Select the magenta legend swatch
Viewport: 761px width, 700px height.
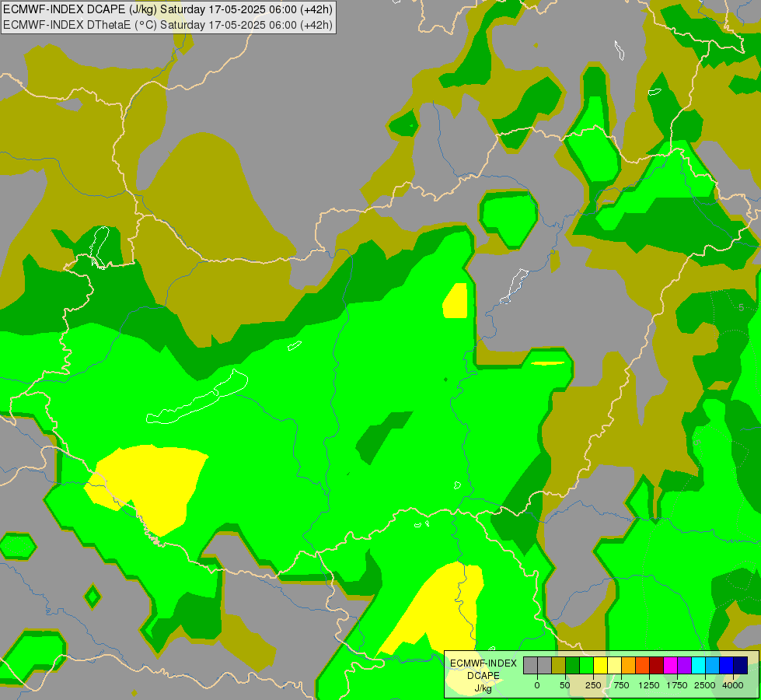pos(671,665)
